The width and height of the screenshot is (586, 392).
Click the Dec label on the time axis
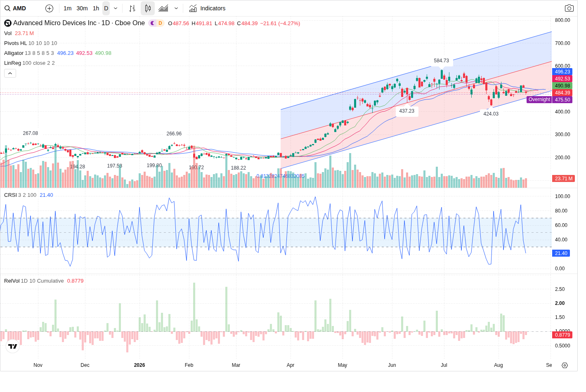[85, 365]
